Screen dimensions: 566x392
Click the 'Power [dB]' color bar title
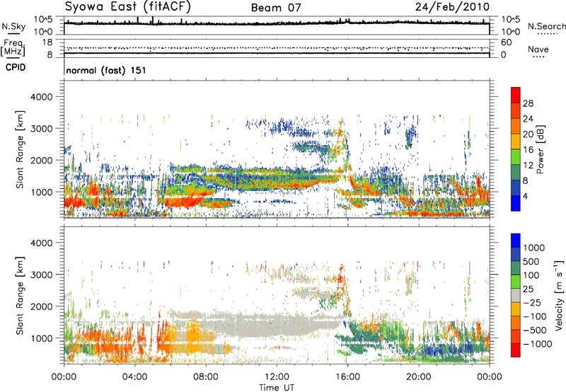pyautogui.click(x=540, y=149)
